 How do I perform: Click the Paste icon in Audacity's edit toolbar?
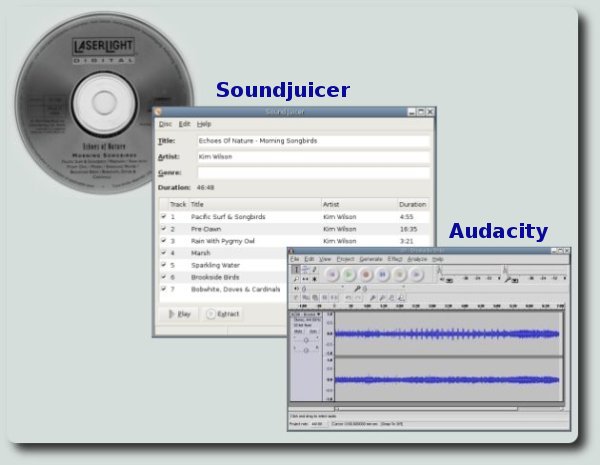pyautogui.click(x=315, y=298)
